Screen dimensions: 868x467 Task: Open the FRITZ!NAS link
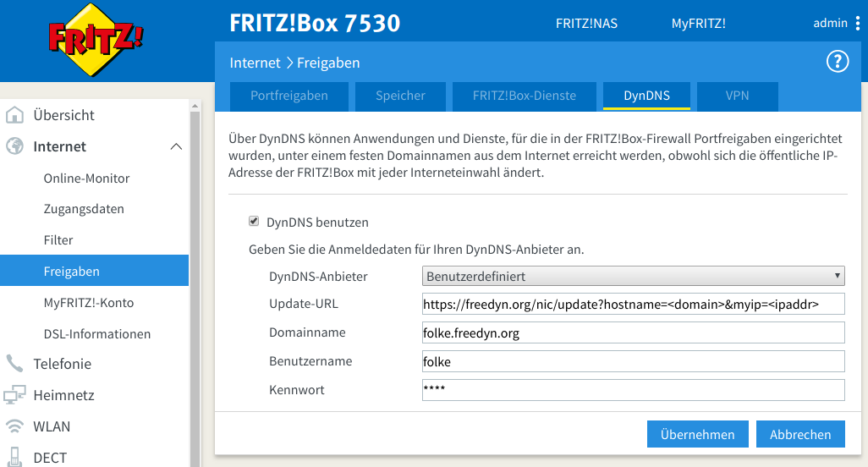[x=586, y=24]
